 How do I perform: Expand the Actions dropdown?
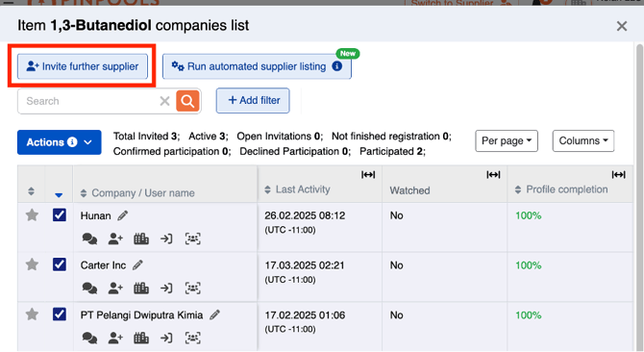pos(60,142)
